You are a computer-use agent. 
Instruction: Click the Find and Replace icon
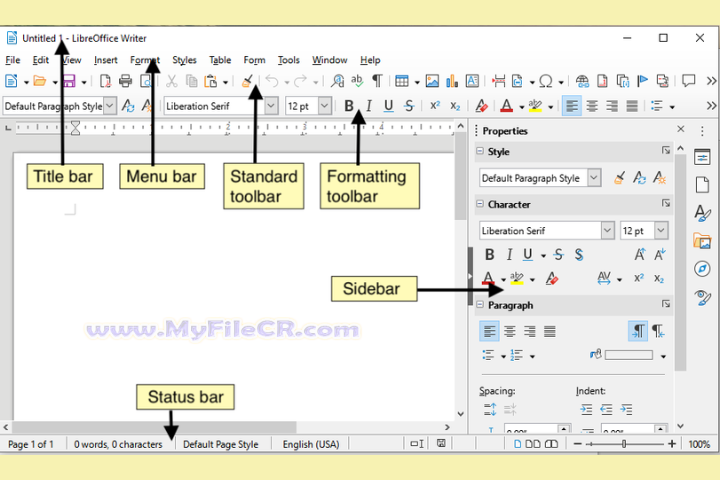click(337, 81)
